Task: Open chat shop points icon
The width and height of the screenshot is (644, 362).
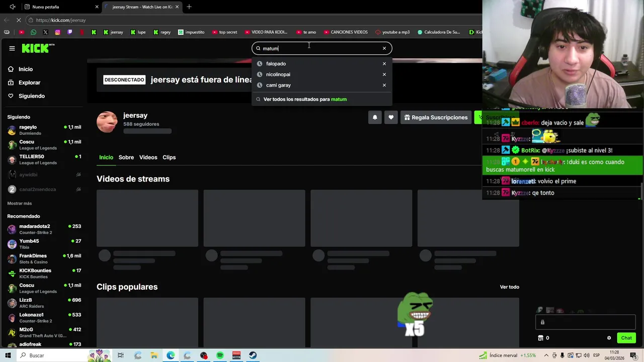Action: (x=541, y=338)
